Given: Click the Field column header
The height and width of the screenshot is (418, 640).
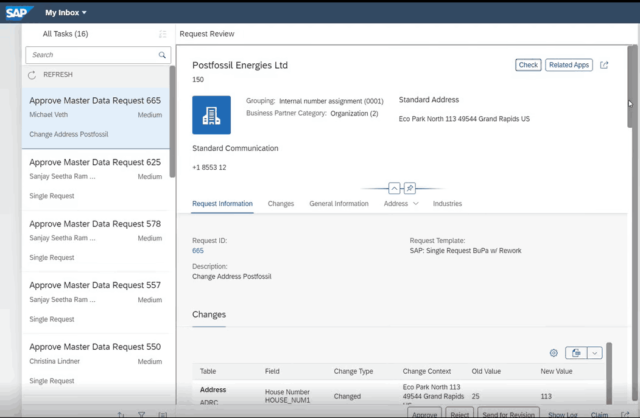Looking at the screenshot, I should pyautogui.click(x=272, y=371).
